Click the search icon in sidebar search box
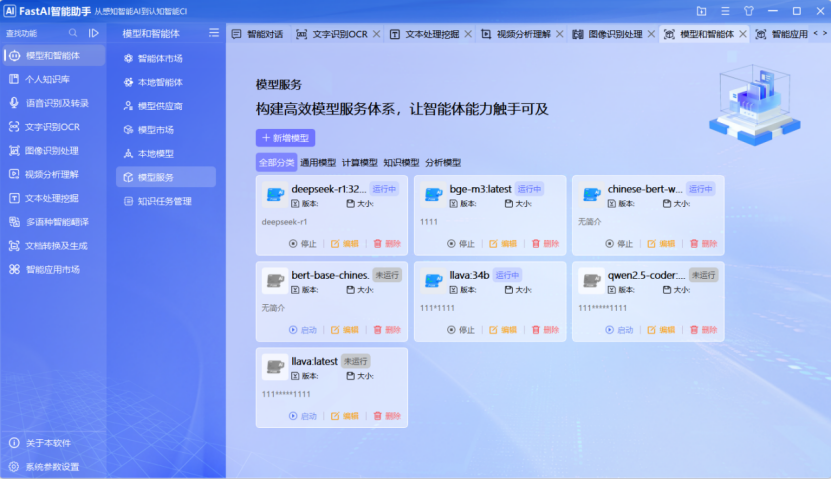Viewport: 831px width, 480px height. pos(73,33)
